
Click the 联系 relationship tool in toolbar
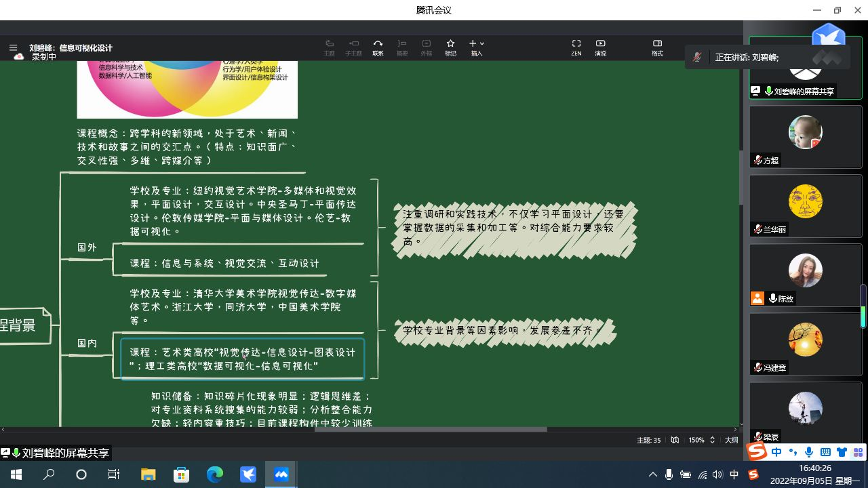click(378, 47)
